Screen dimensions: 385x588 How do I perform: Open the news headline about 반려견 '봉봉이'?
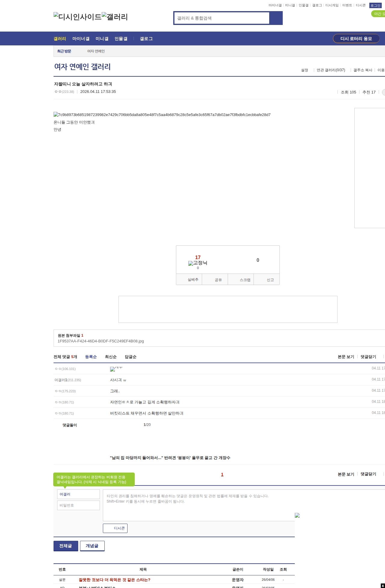click(170, 458)
